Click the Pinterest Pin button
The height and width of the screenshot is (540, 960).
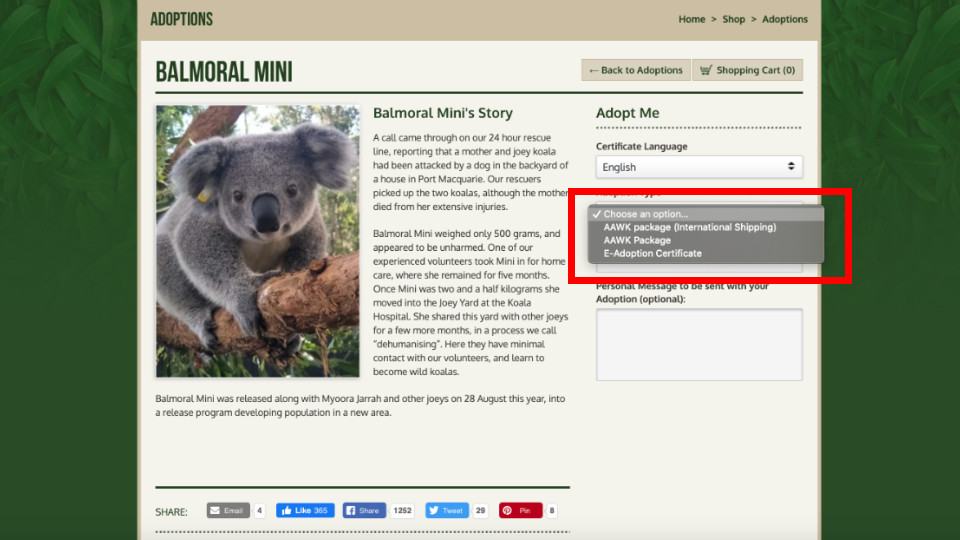pos(520,510)
